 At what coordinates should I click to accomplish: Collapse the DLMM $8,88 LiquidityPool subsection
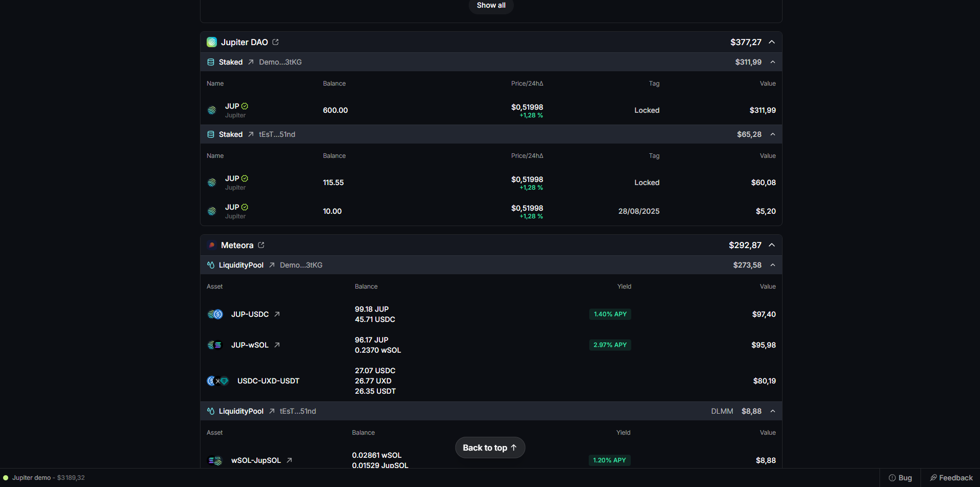773,411
